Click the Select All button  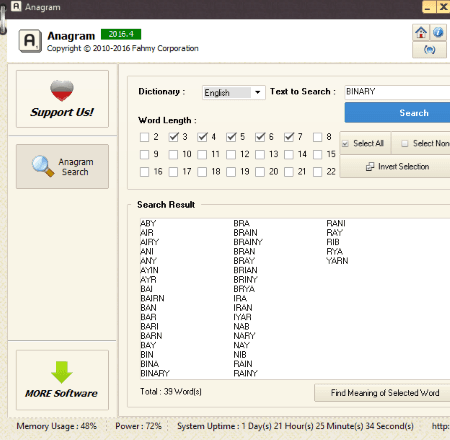(365, 143)
